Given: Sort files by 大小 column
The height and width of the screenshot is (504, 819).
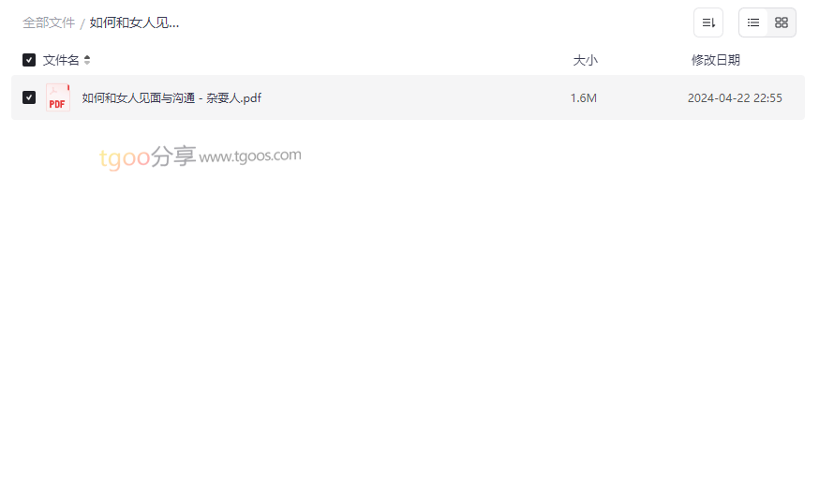Looking at the screenshot, I should click(585, 60).
